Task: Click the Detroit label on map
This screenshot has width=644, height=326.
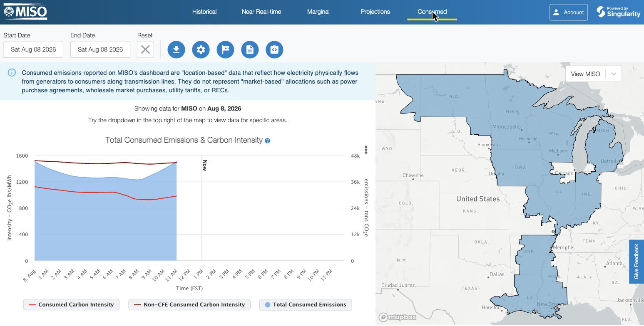Action: click(609, 161)
